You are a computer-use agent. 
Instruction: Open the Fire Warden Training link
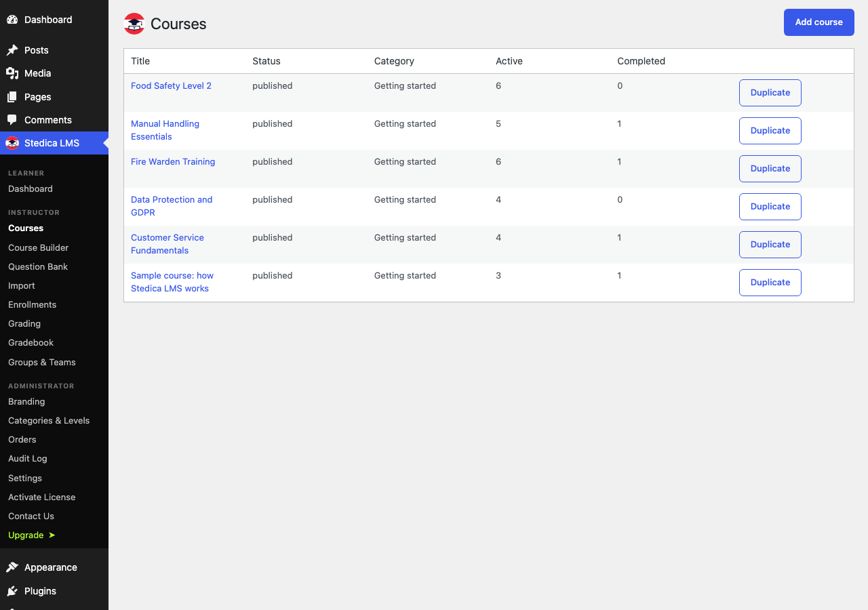(x=173, y=162)
